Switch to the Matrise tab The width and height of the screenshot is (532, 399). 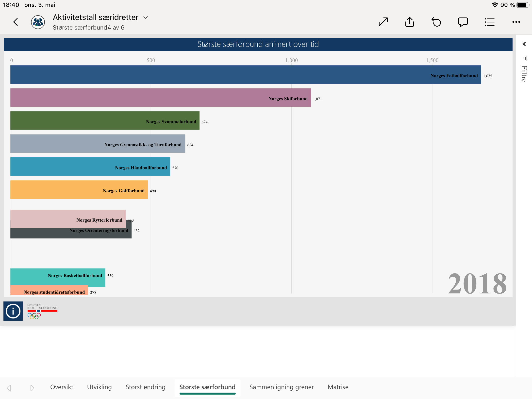click(338, 387)
